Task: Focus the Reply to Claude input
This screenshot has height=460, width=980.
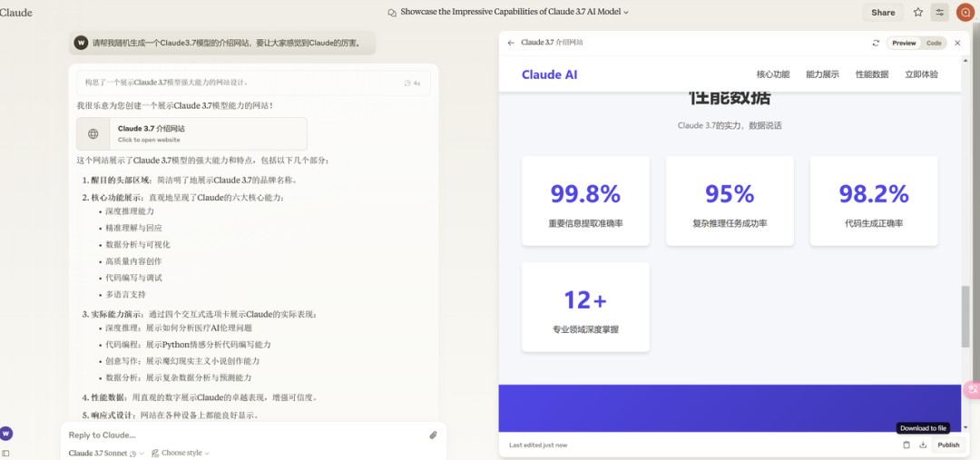Action: pyautogui.click(x=244, y=435)
